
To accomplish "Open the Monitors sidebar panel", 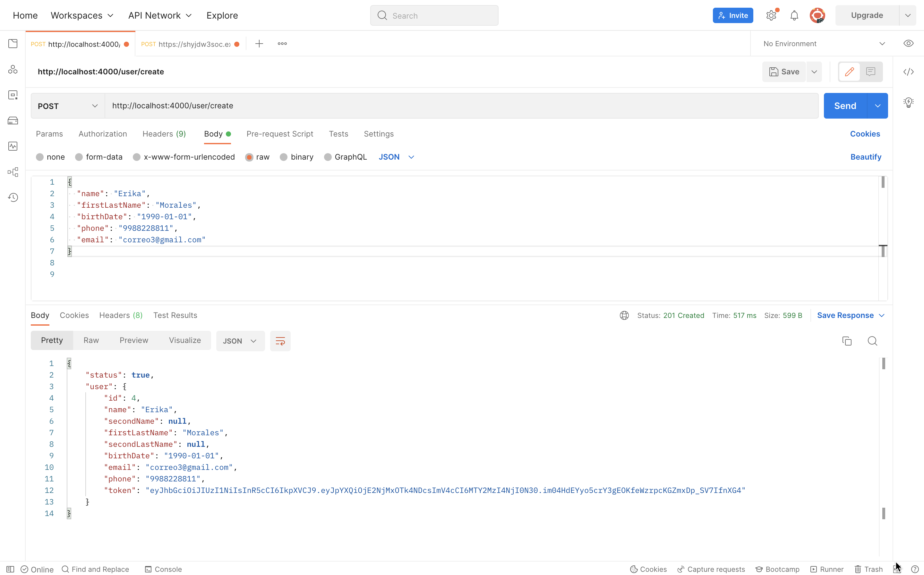I will 13,146.
